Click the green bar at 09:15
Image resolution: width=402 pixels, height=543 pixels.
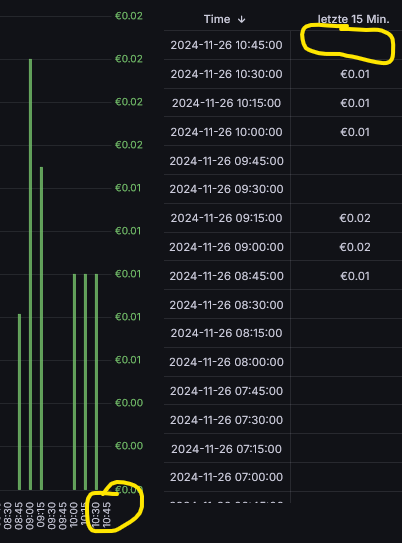42,328
